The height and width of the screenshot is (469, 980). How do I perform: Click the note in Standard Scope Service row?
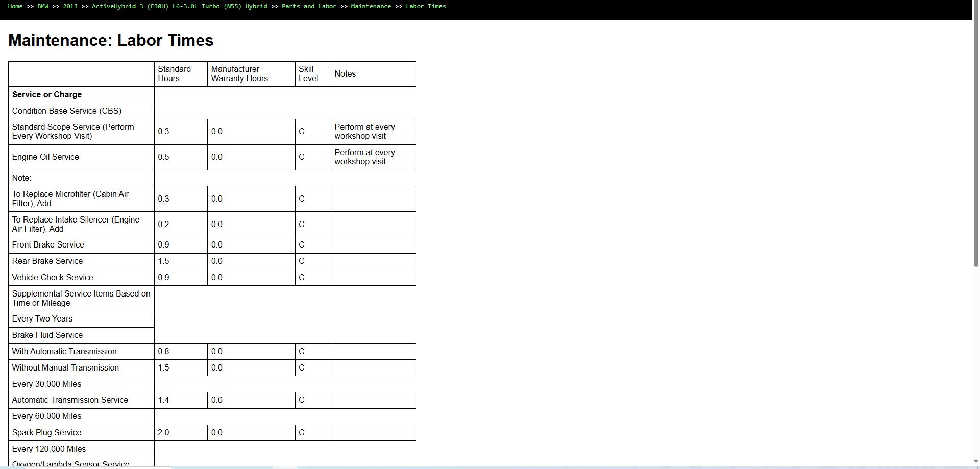pyautogui.click(x=374, y=132)
